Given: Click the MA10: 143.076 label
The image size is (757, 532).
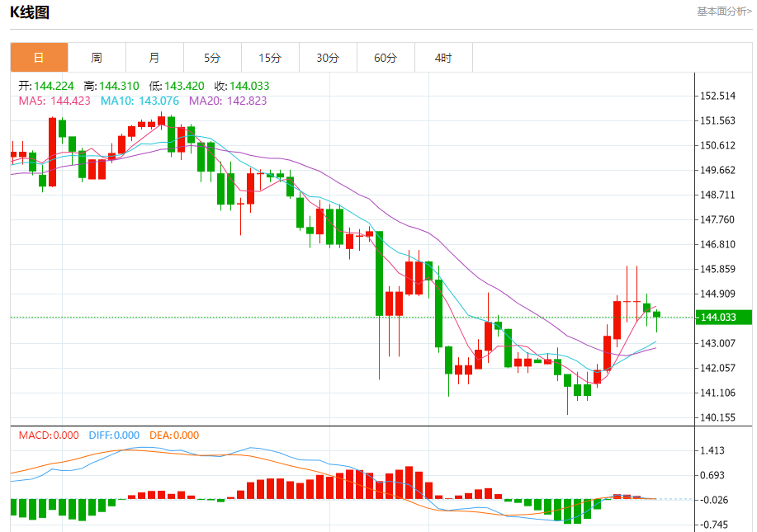Looking at the screenshot, I should [x=140, y=101].
